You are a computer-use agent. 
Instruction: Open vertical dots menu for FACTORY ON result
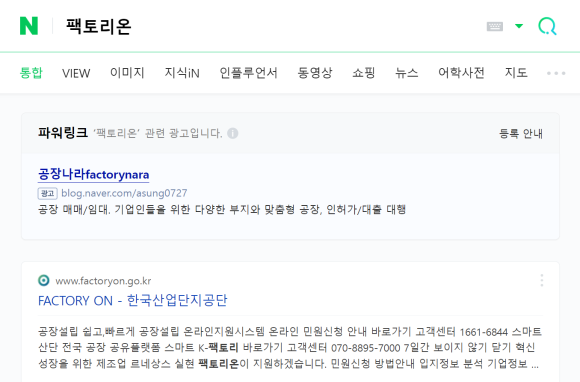tap(542, 281)
